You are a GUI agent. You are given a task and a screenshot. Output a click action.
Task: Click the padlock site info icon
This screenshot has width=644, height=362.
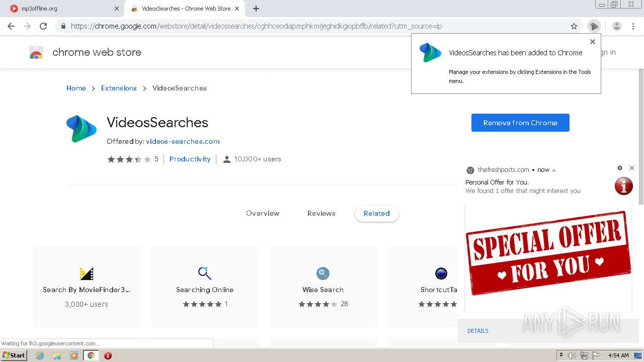pyautogui.click(x=63, y=26)
